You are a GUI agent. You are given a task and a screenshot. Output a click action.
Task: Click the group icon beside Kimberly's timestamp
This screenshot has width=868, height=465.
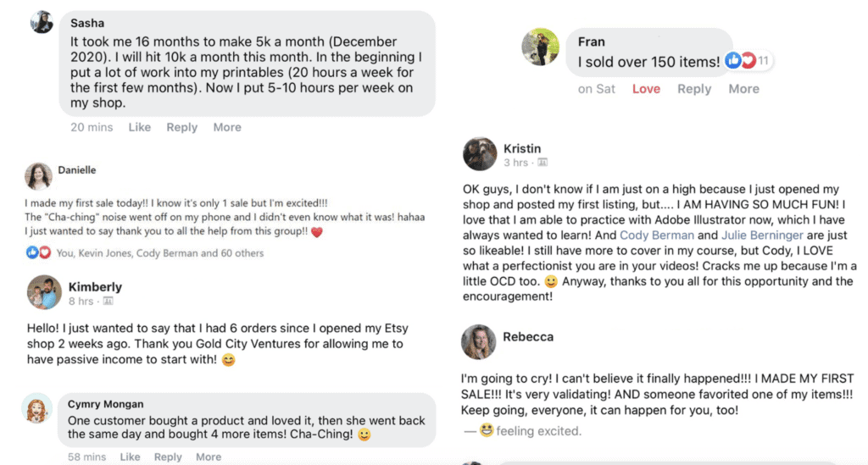point(108,302)
